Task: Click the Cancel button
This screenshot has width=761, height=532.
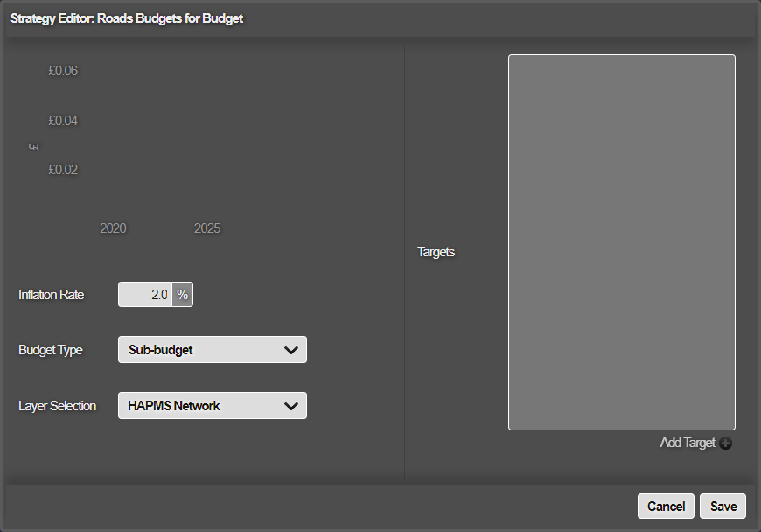Action: click(x=666, y=507)
